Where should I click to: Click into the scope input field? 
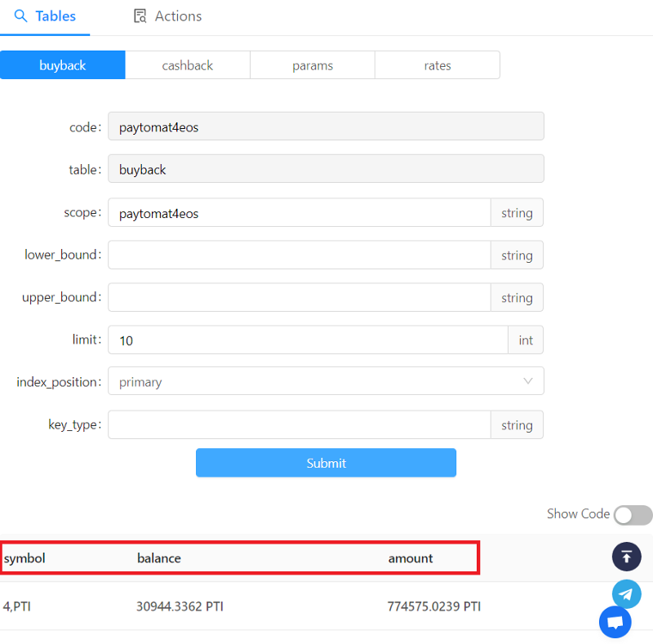(300, 213)
